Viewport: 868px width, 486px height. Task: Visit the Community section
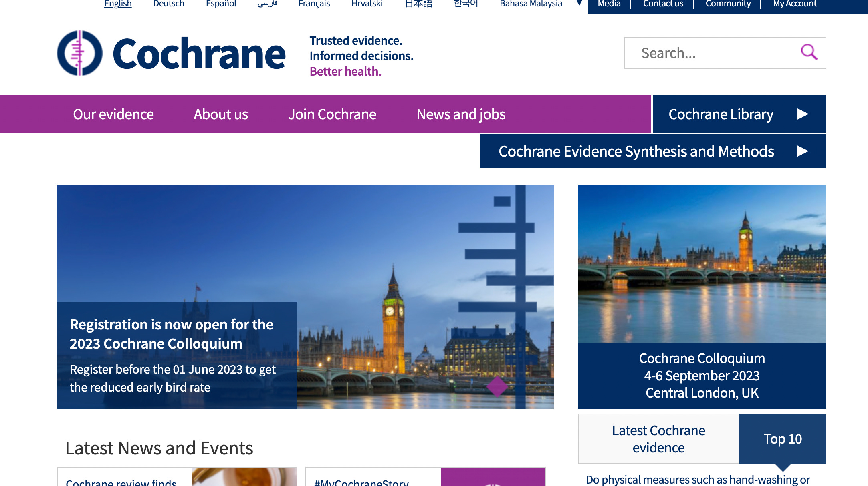[728, 4]
